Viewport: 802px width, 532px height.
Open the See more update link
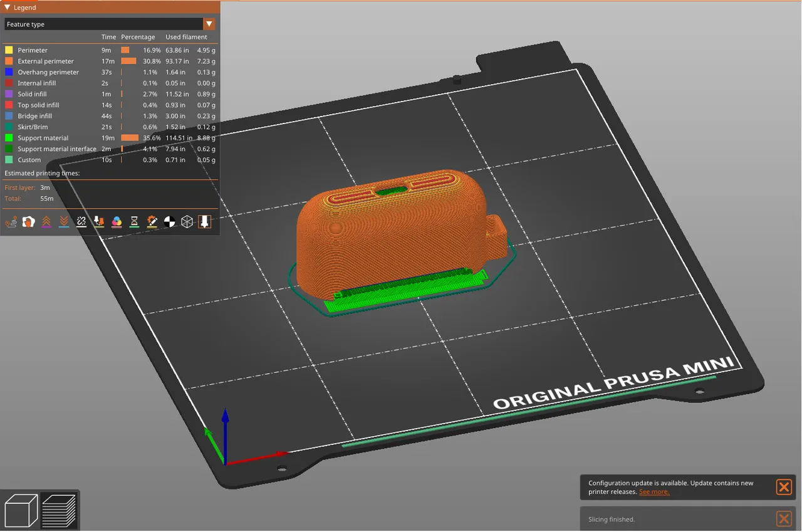654,492
